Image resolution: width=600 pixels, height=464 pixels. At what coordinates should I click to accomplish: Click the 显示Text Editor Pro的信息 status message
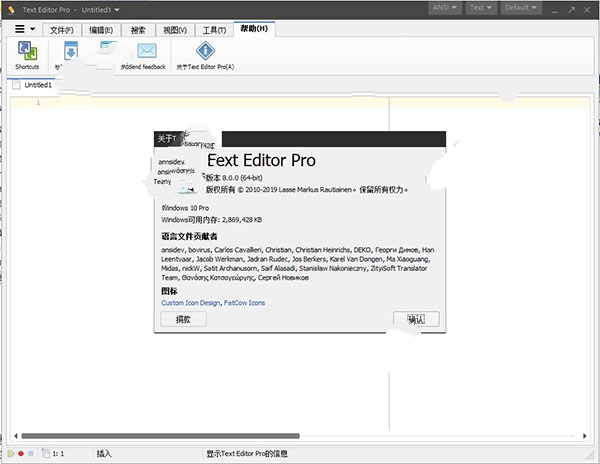(x=247, y=454)
